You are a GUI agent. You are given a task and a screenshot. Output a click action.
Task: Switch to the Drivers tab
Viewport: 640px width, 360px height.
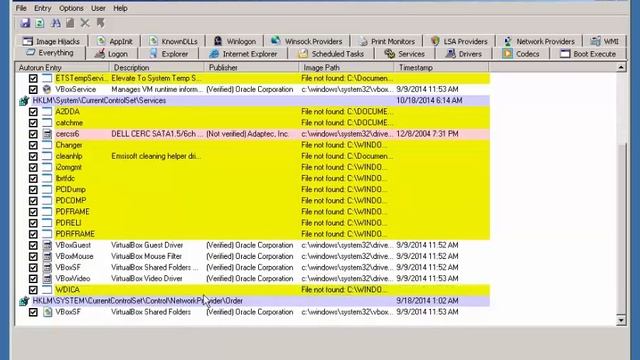(x=463, y=54)
